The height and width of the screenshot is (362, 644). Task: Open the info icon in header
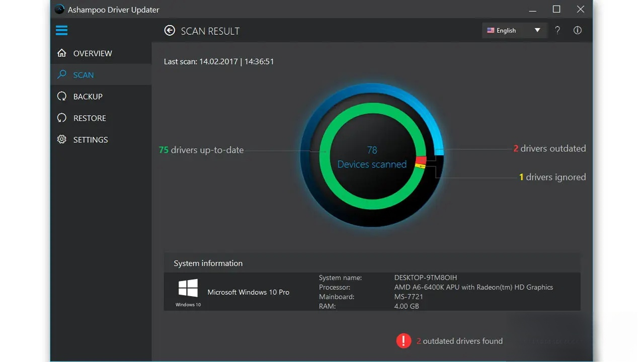point(578,30)
